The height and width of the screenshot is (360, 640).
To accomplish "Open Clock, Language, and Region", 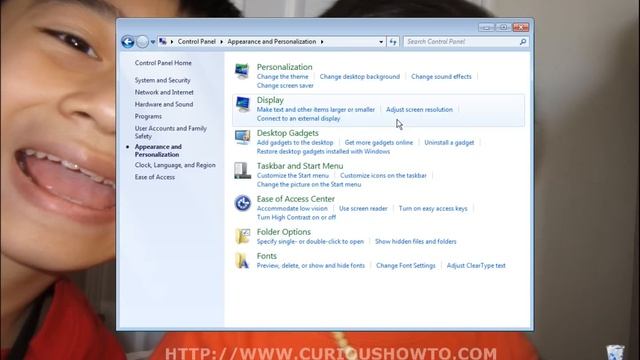I will [x=175, y=165].
